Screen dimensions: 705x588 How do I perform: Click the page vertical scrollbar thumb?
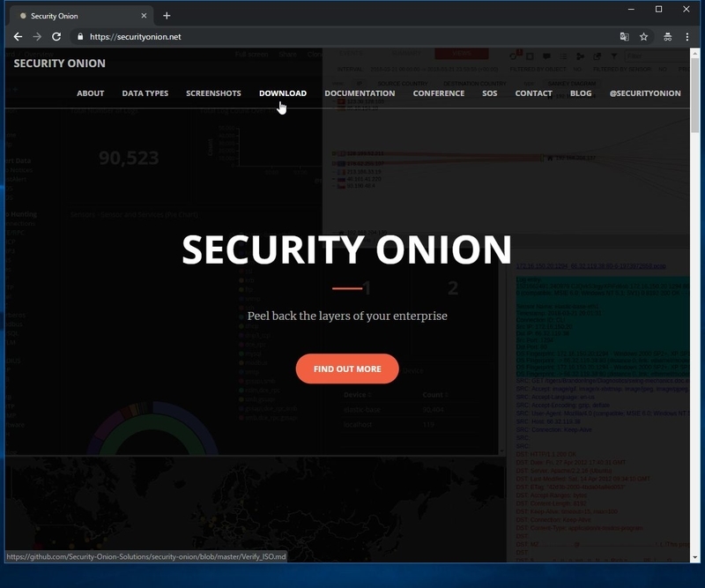click(x=695, y=94)
